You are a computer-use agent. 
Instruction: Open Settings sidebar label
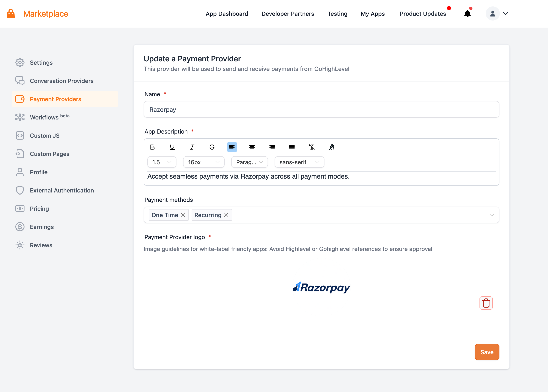[x=41, y=62]
